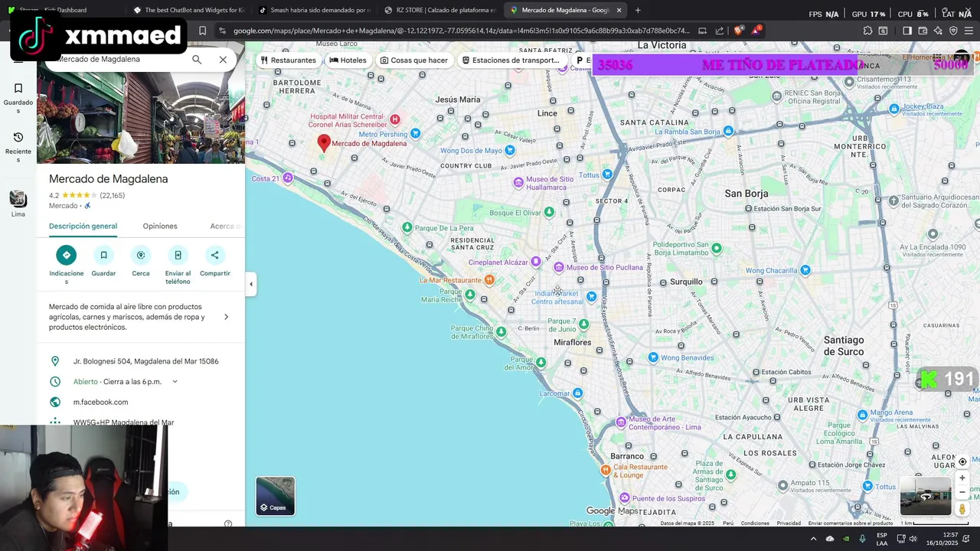
Task: Filter map by Restaurantes
Action: coord(288,60)
